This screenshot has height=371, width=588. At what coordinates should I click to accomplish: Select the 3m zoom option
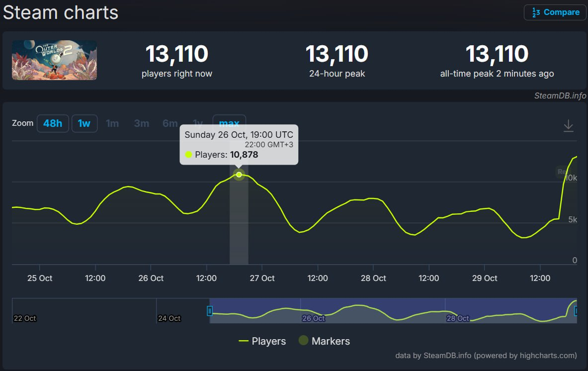pos(141,123)
